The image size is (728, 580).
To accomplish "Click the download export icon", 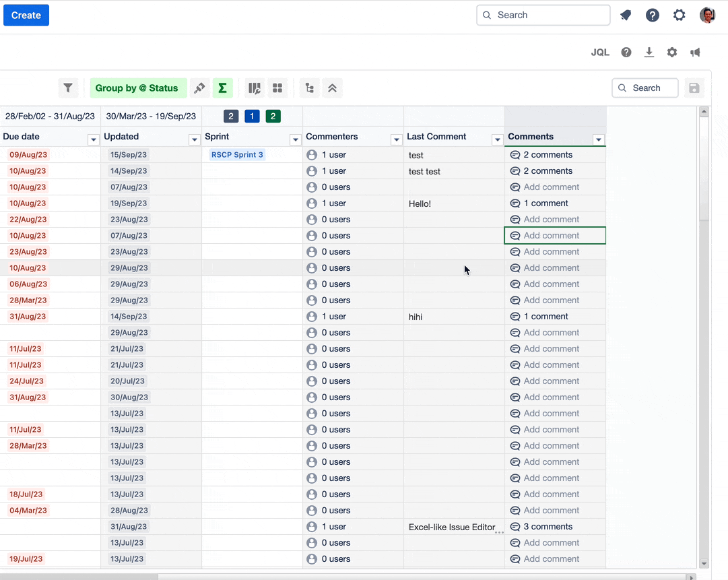I will point(649,53).
